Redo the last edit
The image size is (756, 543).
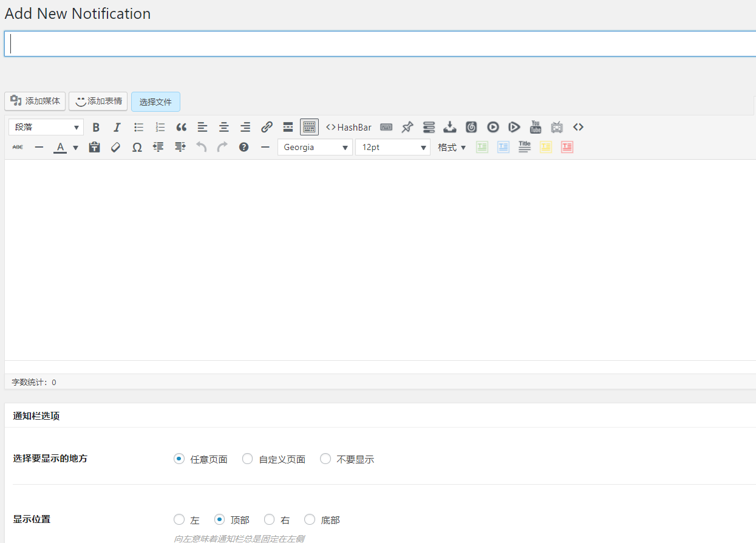222,147
